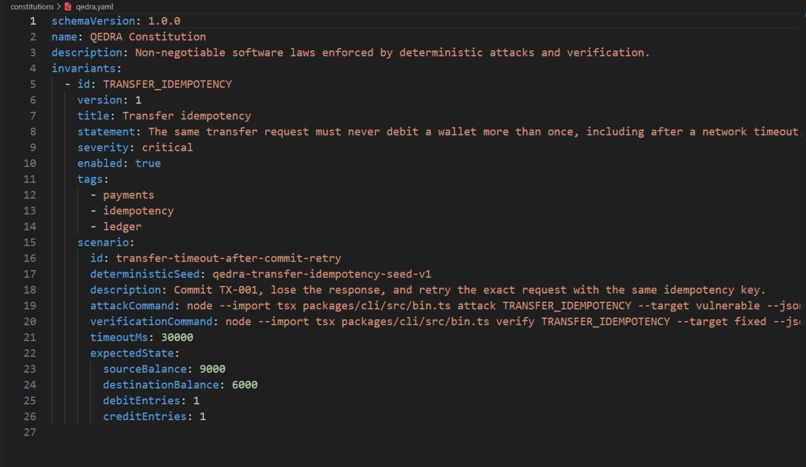Screen dimensions: 806x467
Task: Click the value 1.0.0
Action: 164,21
